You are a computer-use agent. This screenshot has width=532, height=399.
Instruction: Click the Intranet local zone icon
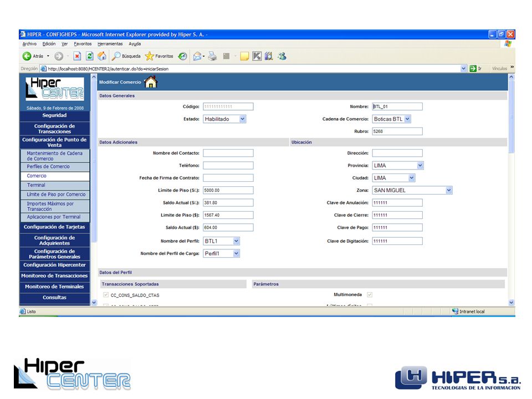pyautogui.click(x=456, y=311)
